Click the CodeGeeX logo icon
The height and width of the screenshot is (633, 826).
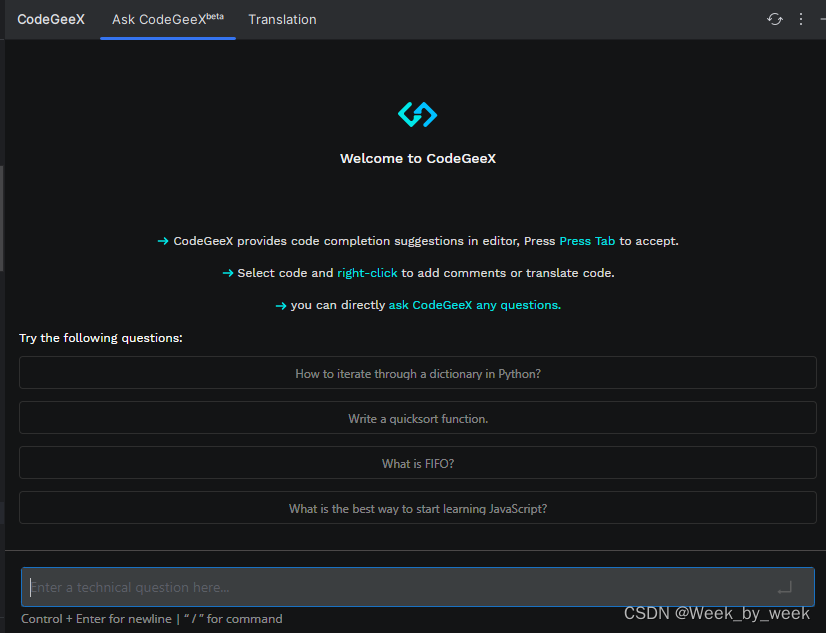(418, 114)
